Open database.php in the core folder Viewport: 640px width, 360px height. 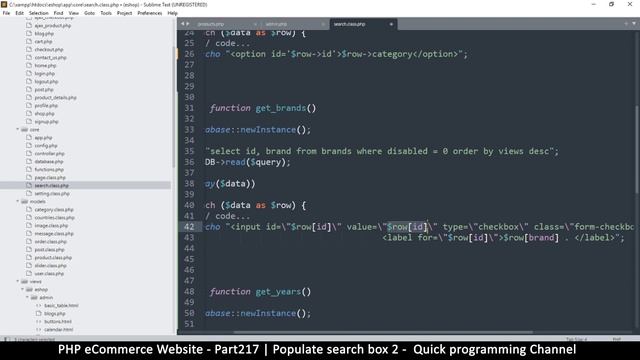pyautogui.click(x=49, y=162)
